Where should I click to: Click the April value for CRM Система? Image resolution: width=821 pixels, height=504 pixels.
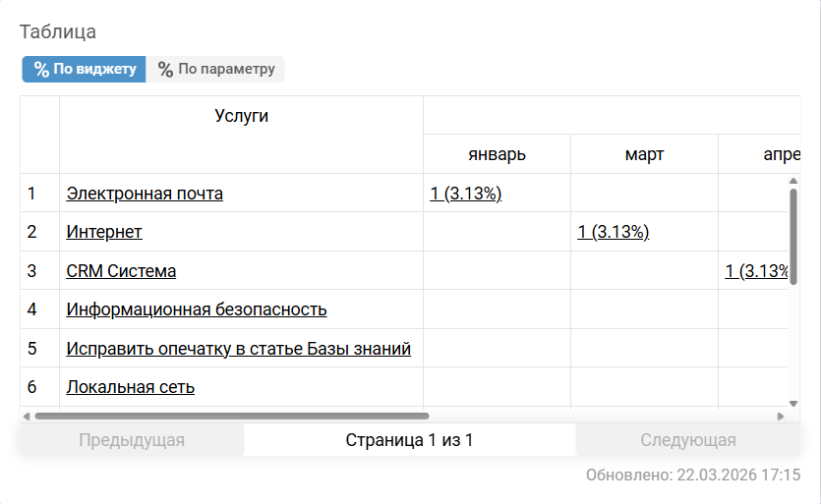click(758, 271)
